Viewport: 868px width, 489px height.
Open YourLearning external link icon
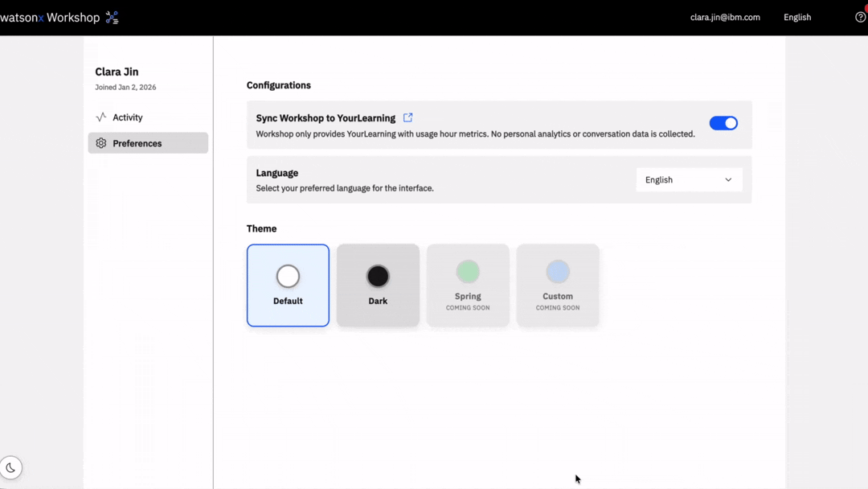[x=408, y=117]
